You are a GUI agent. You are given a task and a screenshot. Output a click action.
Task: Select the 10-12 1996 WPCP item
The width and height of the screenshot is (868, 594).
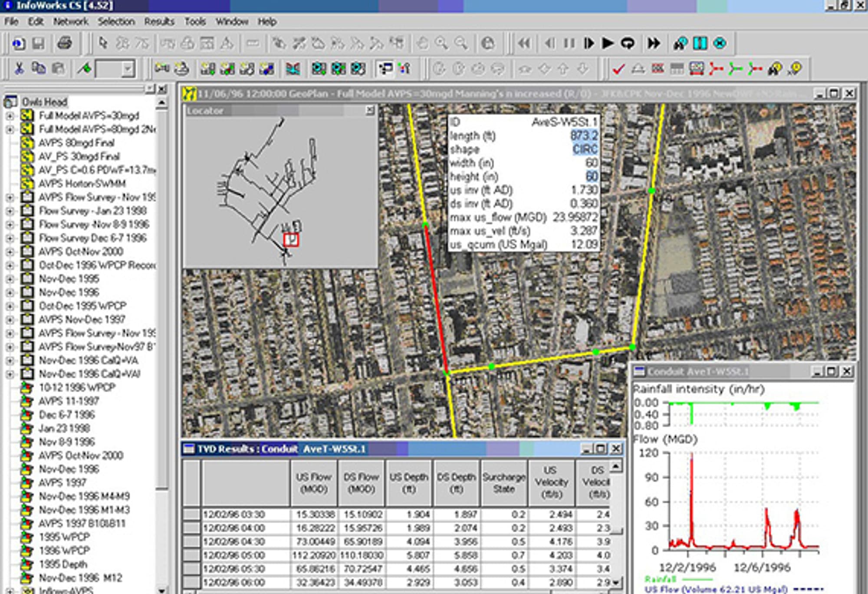click(77, 387)
